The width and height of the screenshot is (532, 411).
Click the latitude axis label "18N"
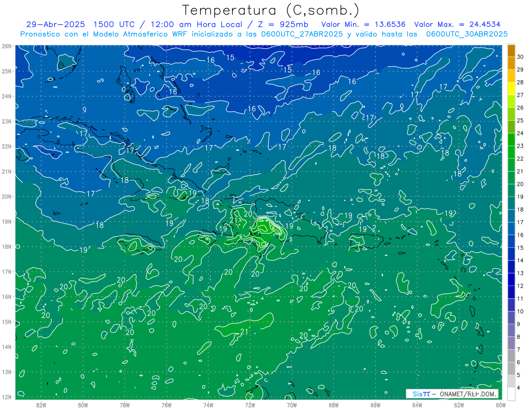tap(6, 247)
